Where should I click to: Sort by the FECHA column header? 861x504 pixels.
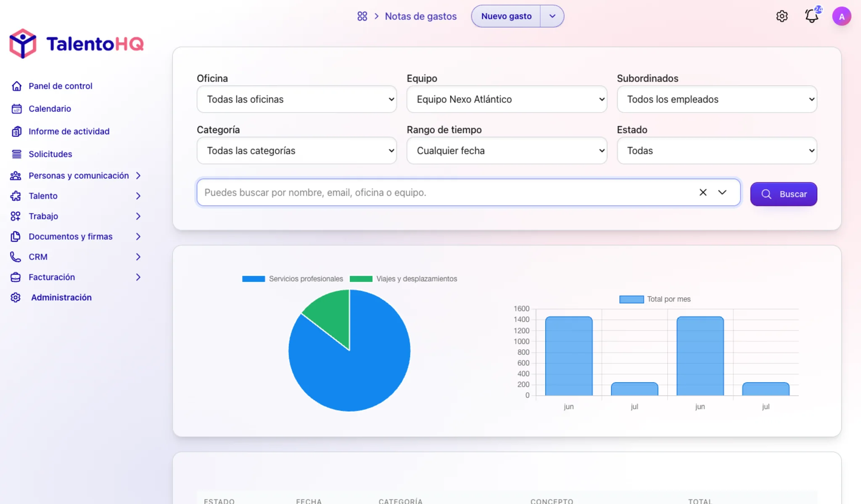(x=309, y=501)
